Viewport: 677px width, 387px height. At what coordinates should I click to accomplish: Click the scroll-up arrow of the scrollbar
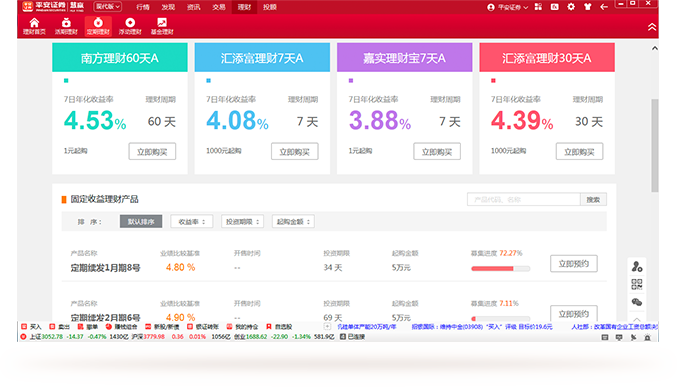(x=655, y=48)
